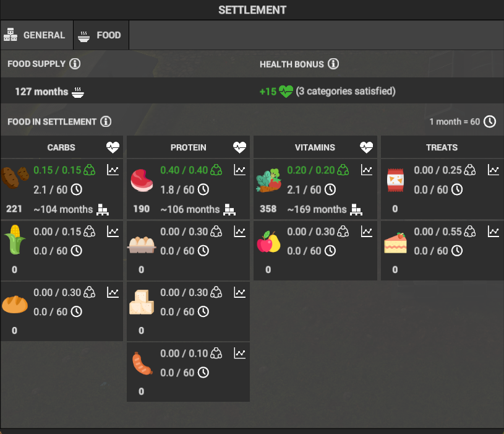This screenshot has width=504, height=434.
Task: Click the green heart beside '+15'
Action: 286,92
